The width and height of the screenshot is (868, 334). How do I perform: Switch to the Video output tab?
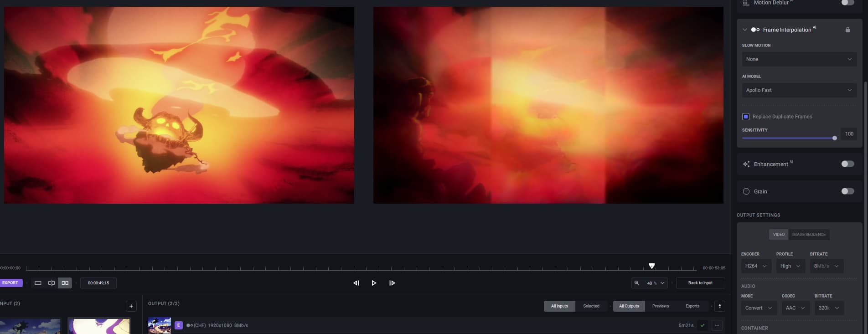point(779,235)
